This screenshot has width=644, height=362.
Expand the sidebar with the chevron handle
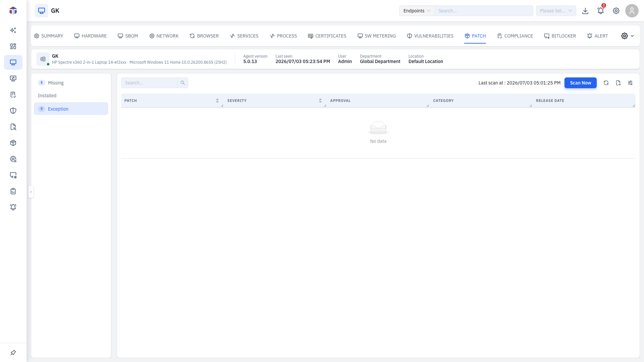coord(31,192)
